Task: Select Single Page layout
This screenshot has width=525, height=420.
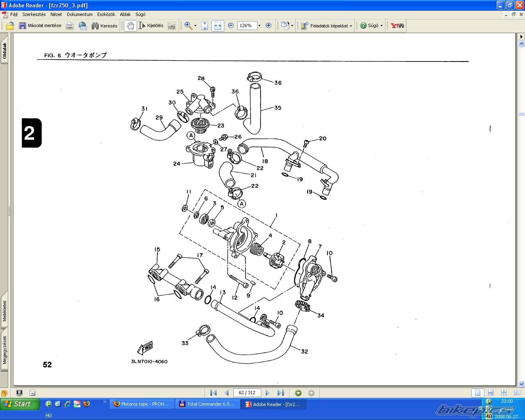Action: click(477, 393)
